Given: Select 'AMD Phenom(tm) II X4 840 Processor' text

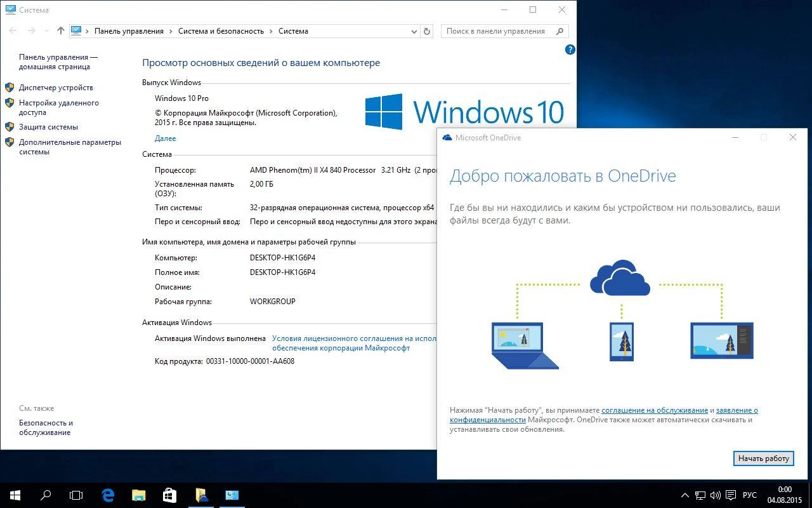Looking at the screenshot, I should [x=313, y=170].
